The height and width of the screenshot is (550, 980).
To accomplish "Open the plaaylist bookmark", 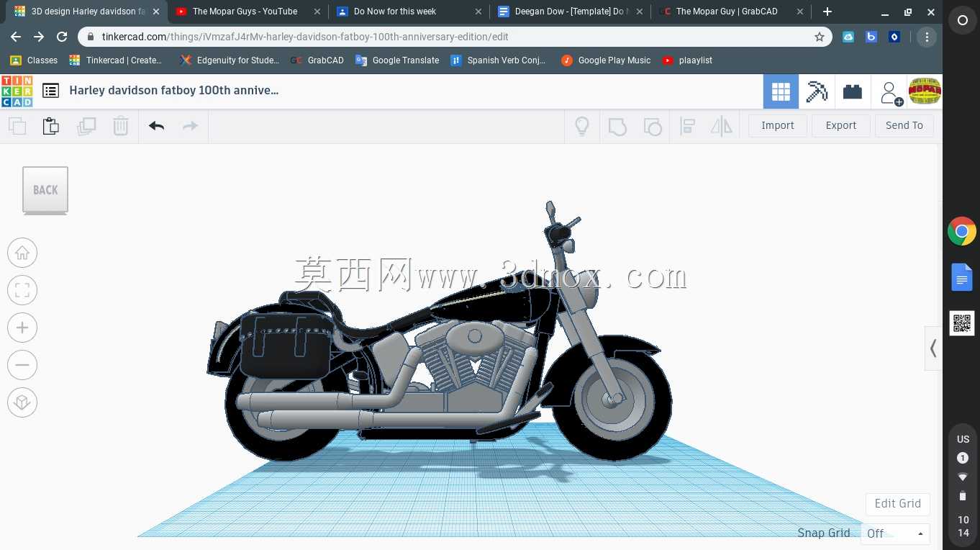I will (x=687, y=60).
